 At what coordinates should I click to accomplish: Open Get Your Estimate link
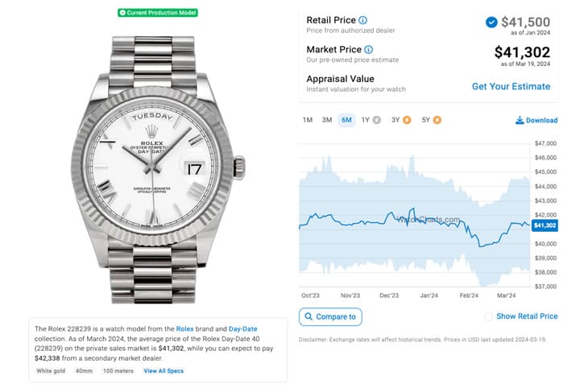511,87
